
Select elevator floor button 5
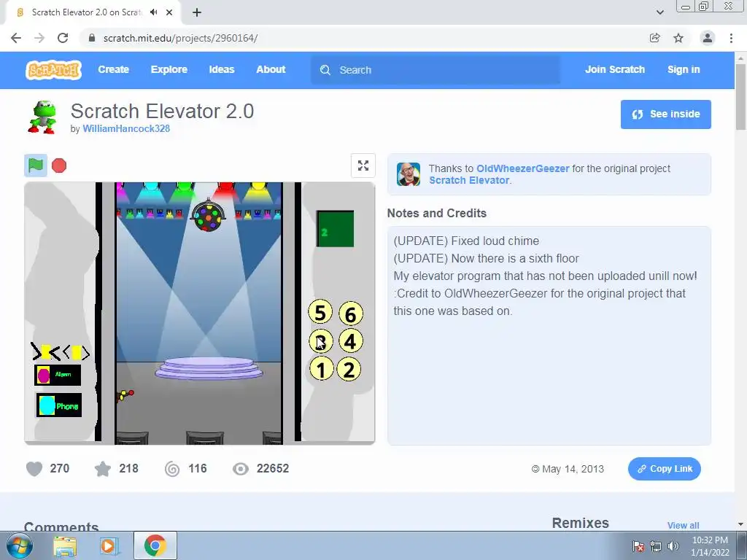tap(320, 313)
